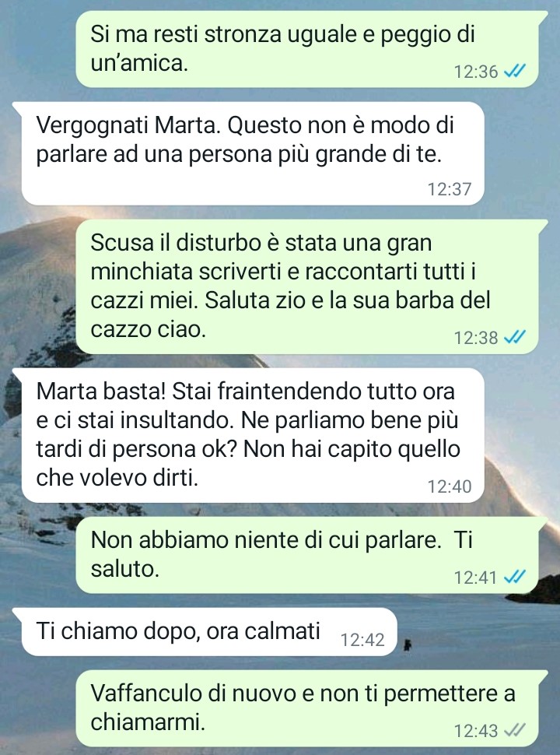
Task: Select message 'Vergognati Marta. Questo non è modo'
Action: click(253, 153)
